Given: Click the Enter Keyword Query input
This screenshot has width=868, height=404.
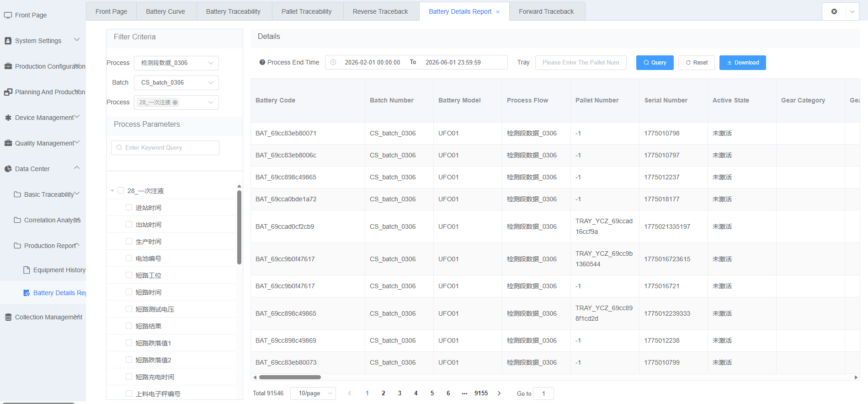Looking at the screenshot, I should pos(165,147).
